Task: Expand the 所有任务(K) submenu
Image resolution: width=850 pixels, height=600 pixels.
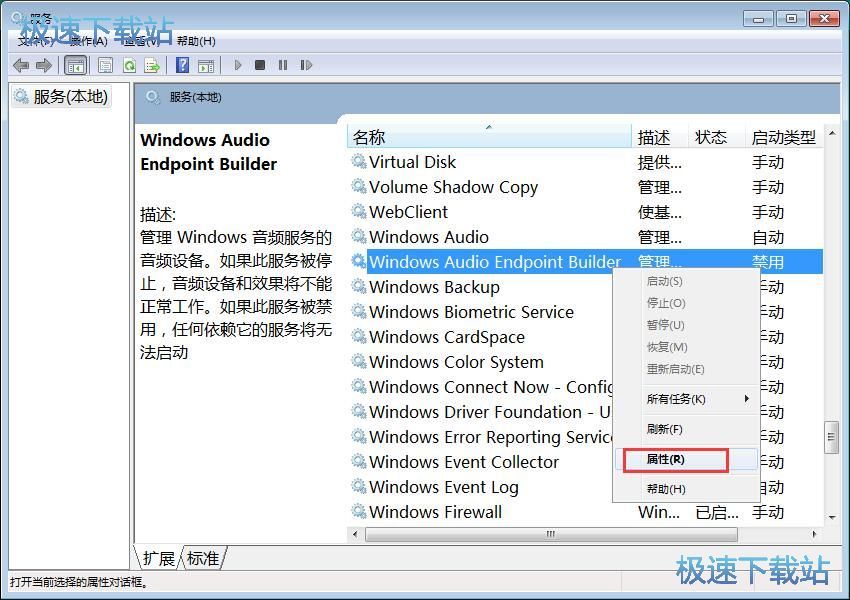Action: [686, 399]
